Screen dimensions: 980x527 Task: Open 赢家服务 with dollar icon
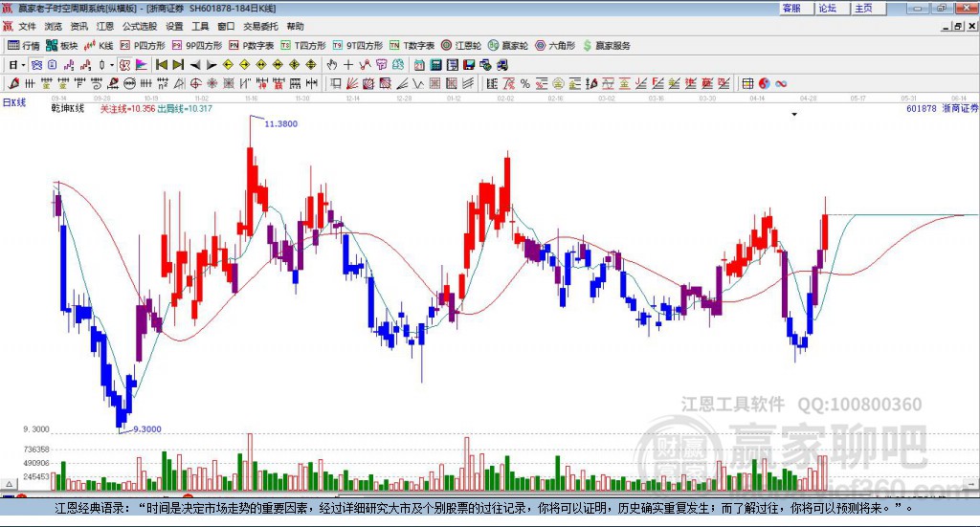606,46
